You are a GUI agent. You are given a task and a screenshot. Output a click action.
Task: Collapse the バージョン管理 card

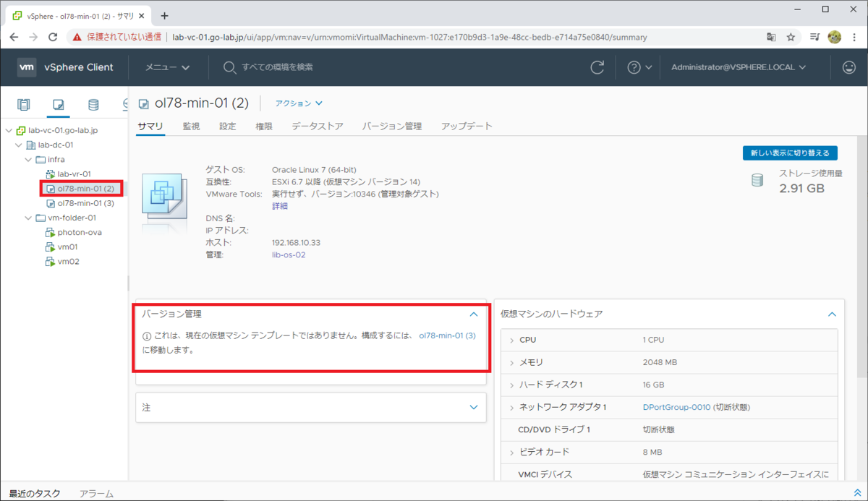[474, 314]
